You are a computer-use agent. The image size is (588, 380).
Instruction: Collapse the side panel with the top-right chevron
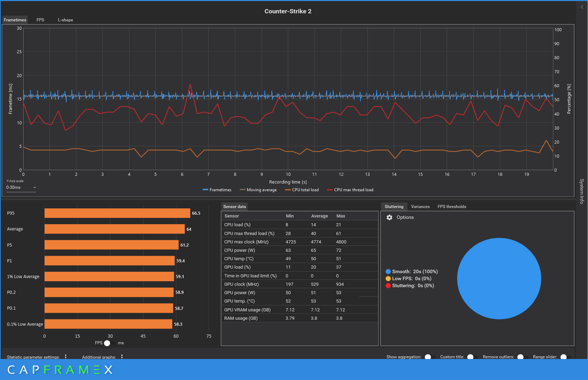(x=582, y=7)
